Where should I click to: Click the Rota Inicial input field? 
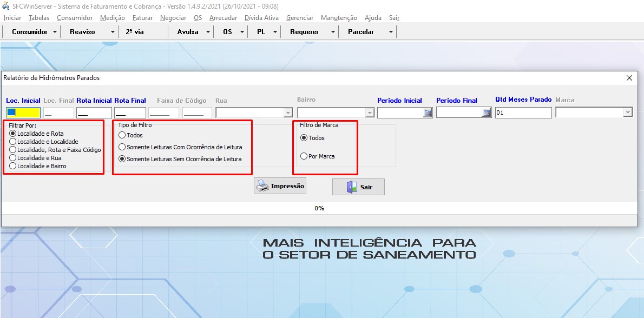coord(94,113)
